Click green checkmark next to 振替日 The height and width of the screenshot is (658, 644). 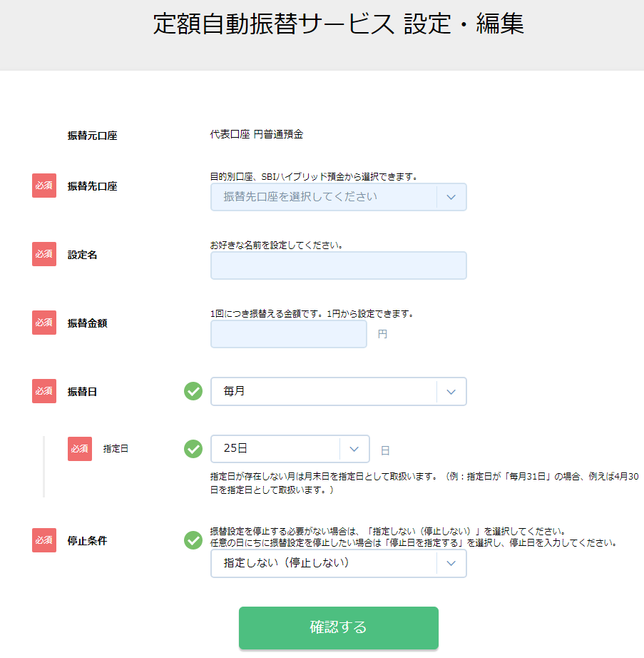193,391
